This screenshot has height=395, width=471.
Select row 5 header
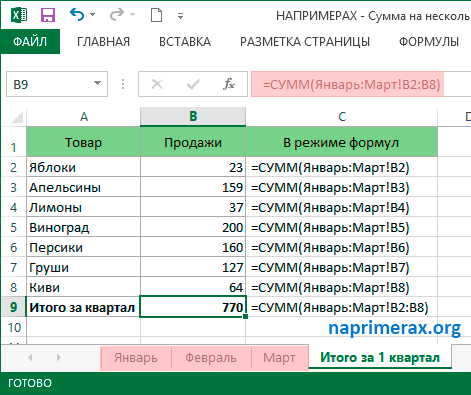pos(14,227)
